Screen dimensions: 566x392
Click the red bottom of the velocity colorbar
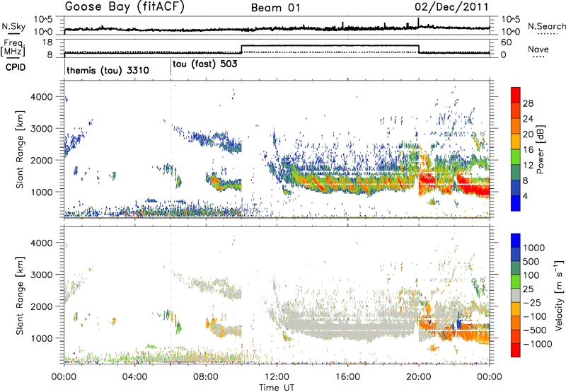pyautogui.click(x=516, y=350)
